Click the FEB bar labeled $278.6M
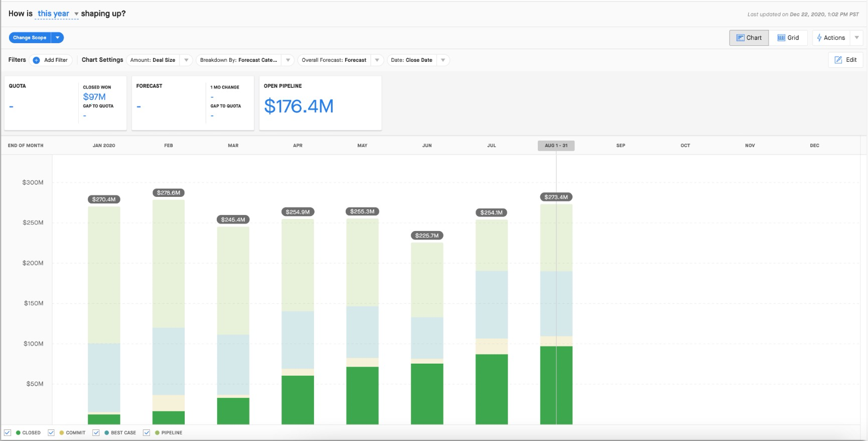Screen dimensions: 868x441 (169, 312)
